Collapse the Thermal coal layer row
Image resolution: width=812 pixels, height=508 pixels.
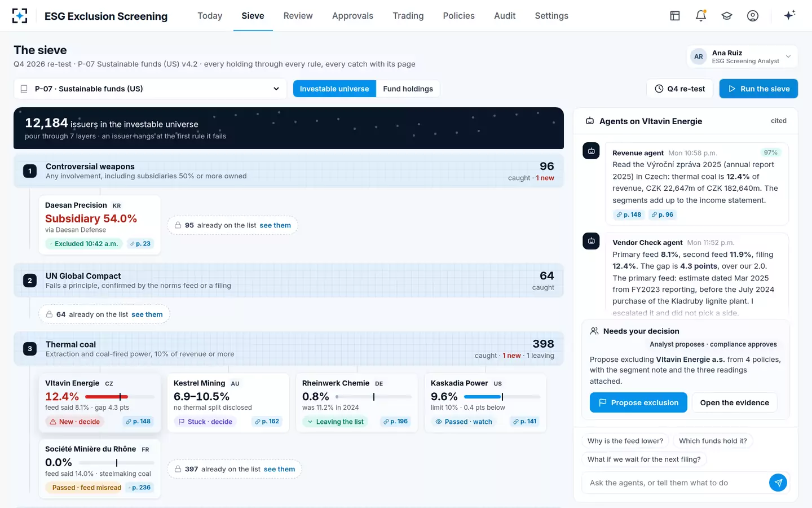[289, 349]
